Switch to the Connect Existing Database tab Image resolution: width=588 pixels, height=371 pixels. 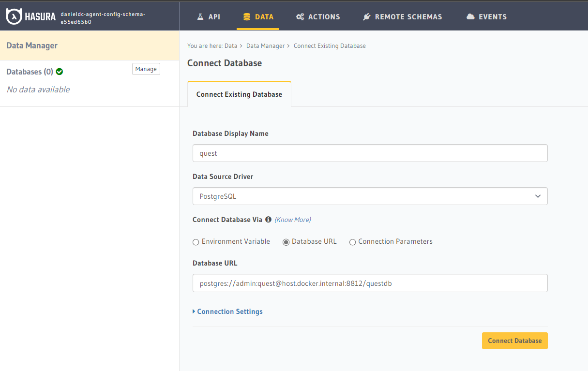pos(239,94)
